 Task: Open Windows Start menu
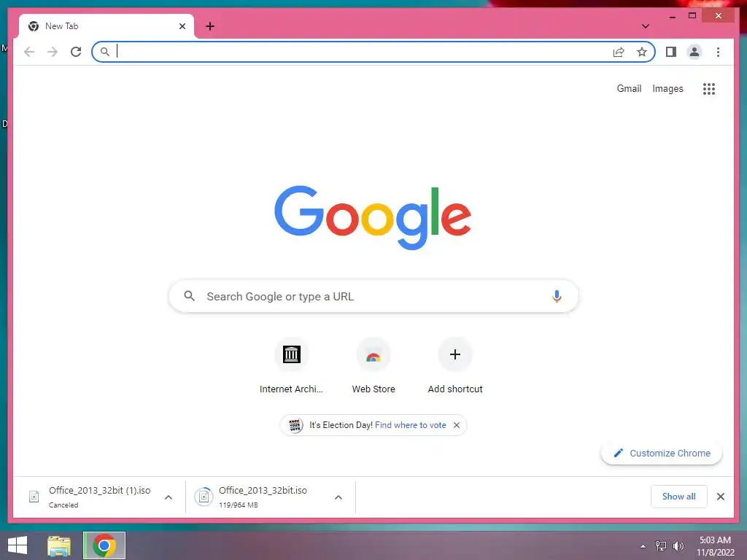(18, 545)
